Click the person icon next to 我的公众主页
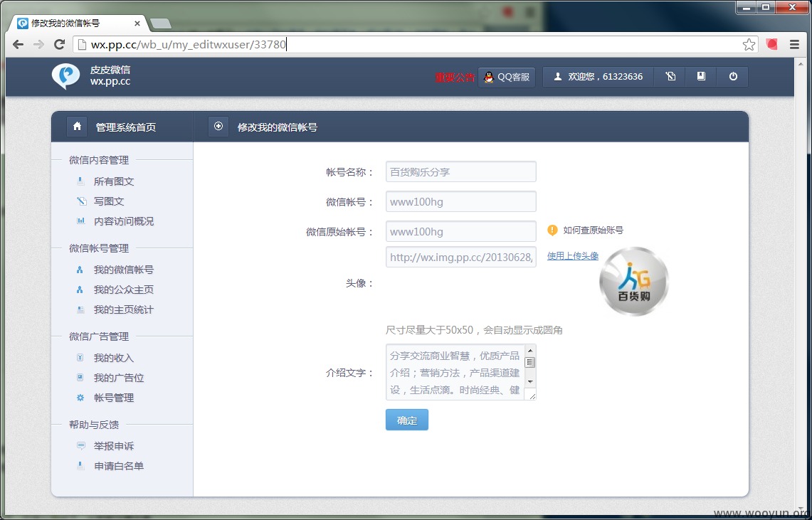 click(x=80, y=290)
